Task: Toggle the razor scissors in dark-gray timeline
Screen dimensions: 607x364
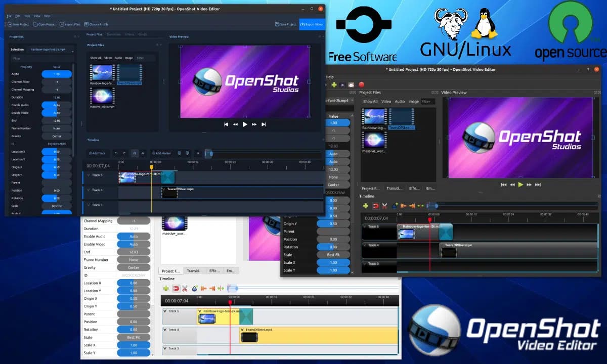Action: point(384,206)
